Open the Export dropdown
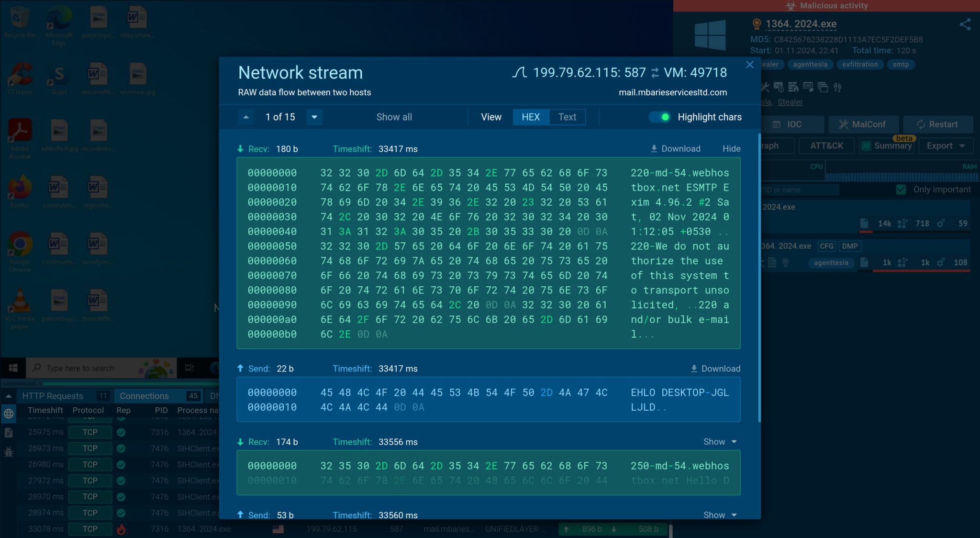This screenshot has width=980, height=538. 946,146
